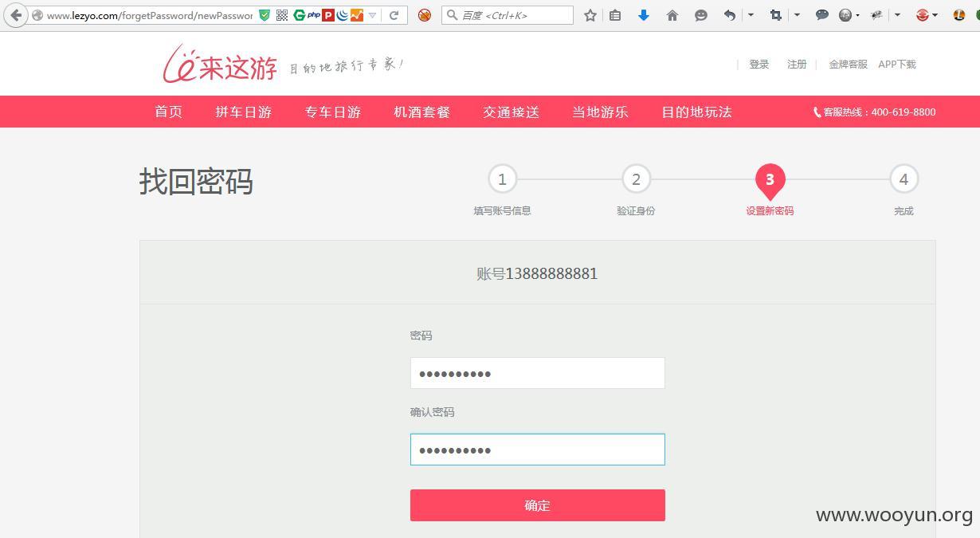
Task: Go to the browser home page icon
Action: (x=672, y=15)
